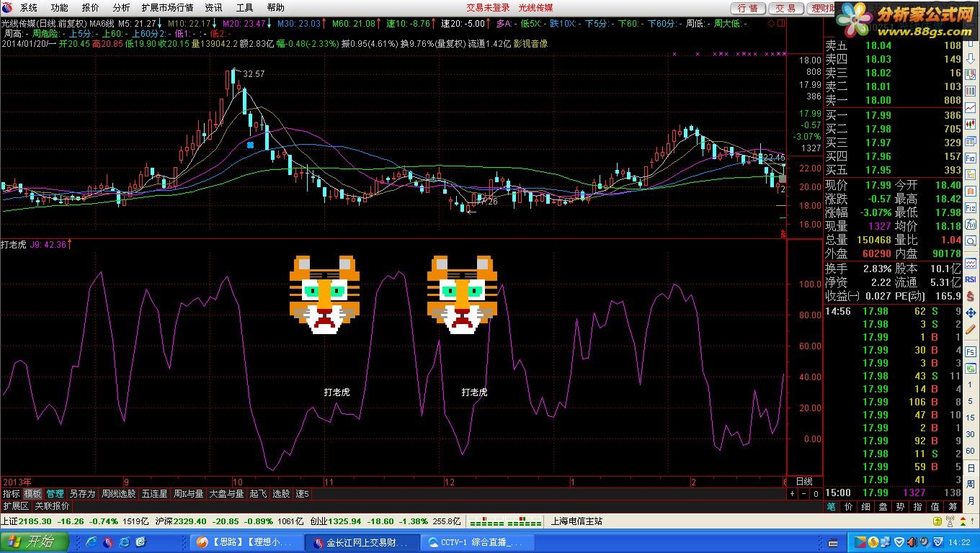Image resolution: width=980 pixels, height=553 pixels.
Task: Open the 【思路】【理想小 taskbar window
Action: (246, 541)
